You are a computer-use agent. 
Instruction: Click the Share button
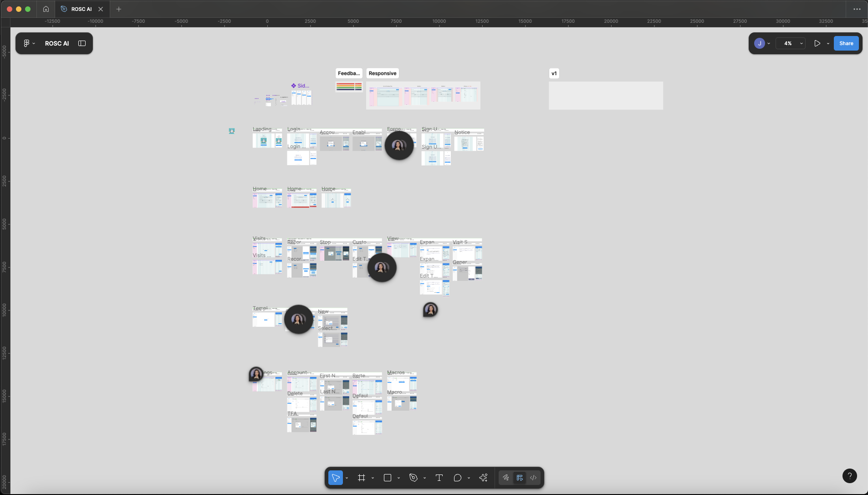tap(846, 43)
